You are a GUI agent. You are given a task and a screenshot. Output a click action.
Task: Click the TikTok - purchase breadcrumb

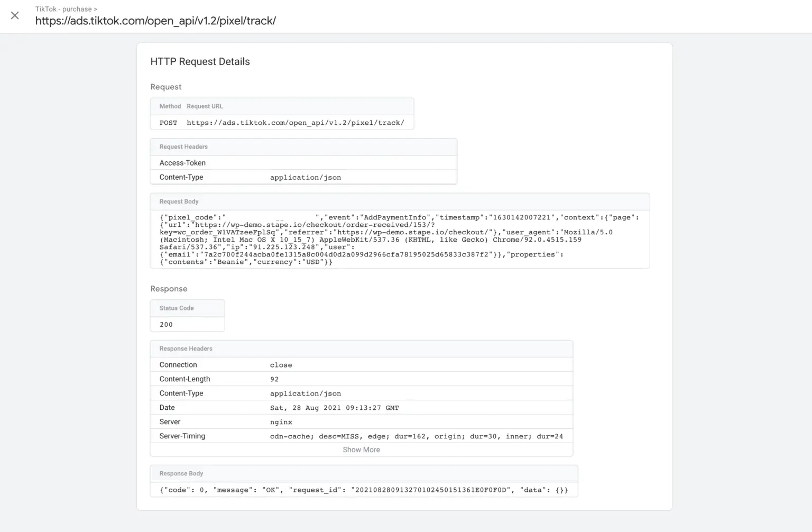click(x=66, y=9)
